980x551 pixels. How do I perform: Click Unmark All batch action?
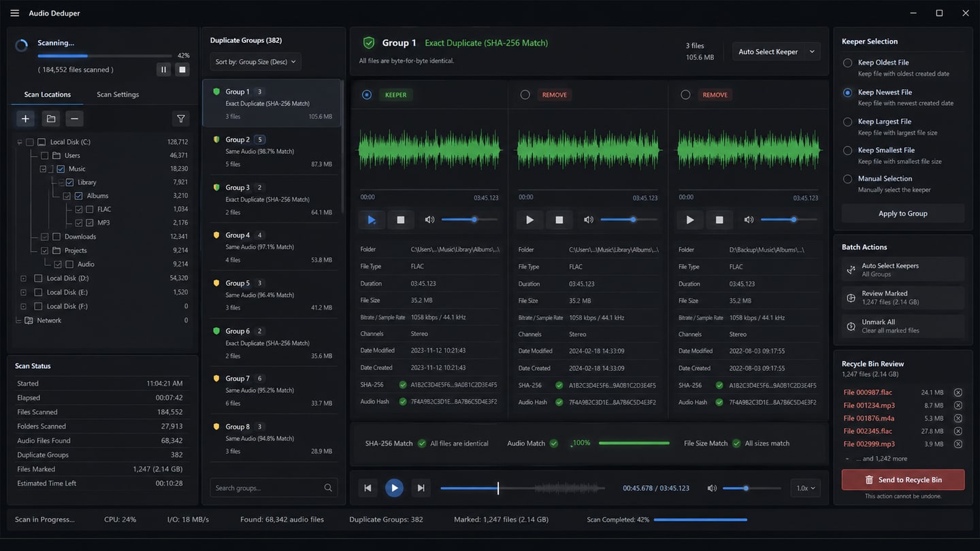click(x=902, y=326)
